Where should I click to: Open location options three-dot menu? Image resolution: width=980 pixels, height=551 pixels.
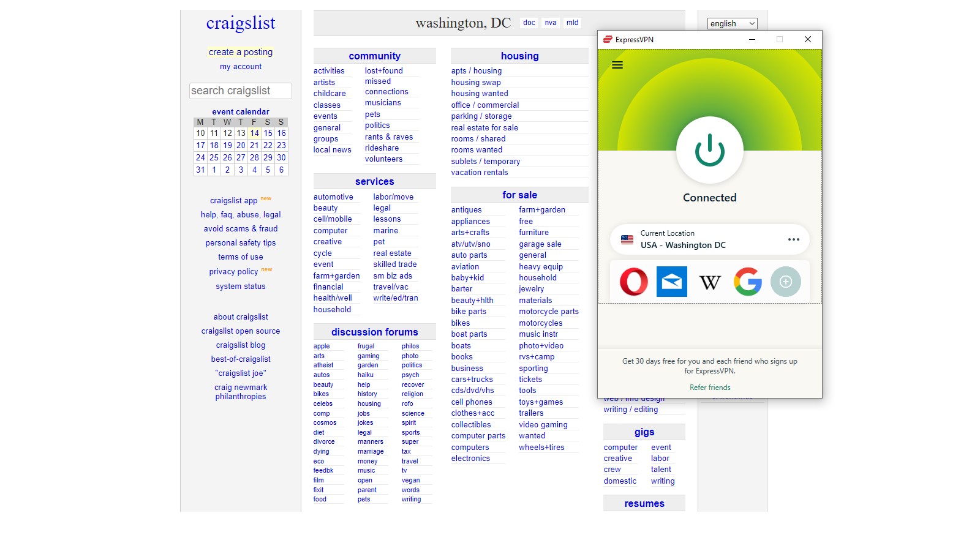coord(794,239)
